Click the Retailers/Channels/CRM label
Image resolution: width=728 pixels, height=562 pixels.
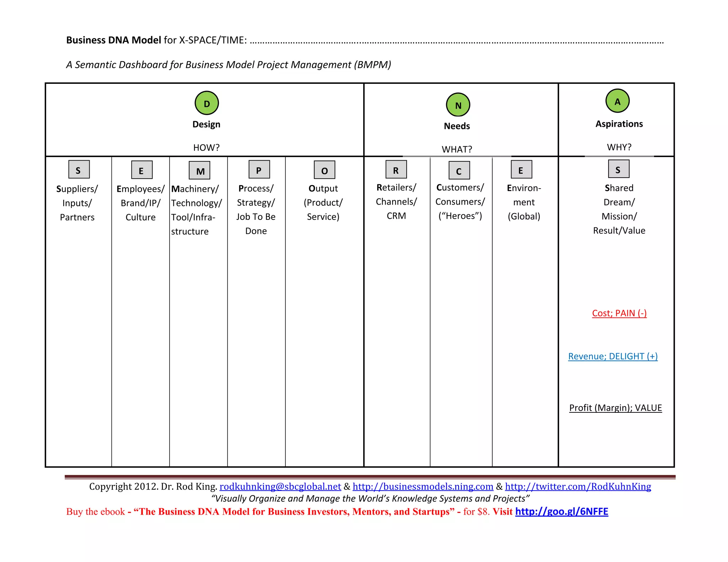point(396,201)
